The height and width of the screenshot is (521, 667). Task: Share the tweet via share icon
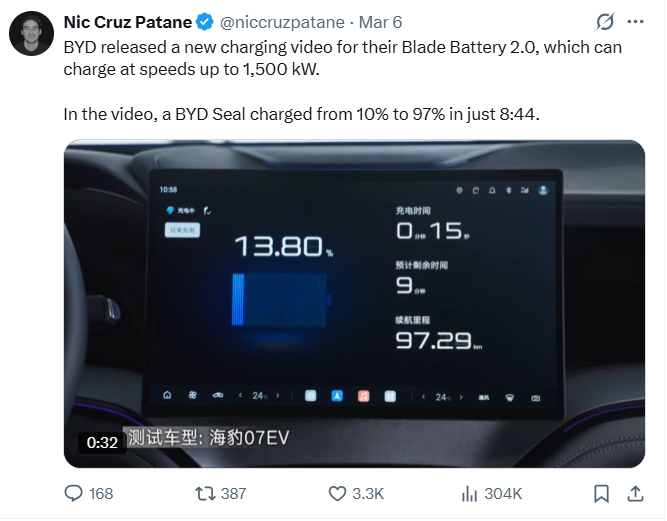pyautogui.click(x=635, y=493)
